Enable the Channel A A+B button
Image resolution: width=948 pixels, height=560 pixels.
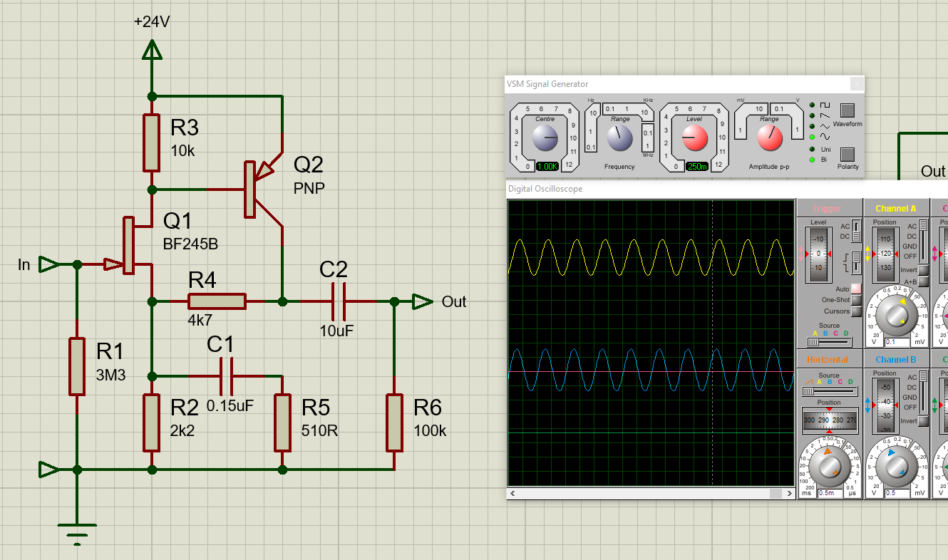point(923,281)
